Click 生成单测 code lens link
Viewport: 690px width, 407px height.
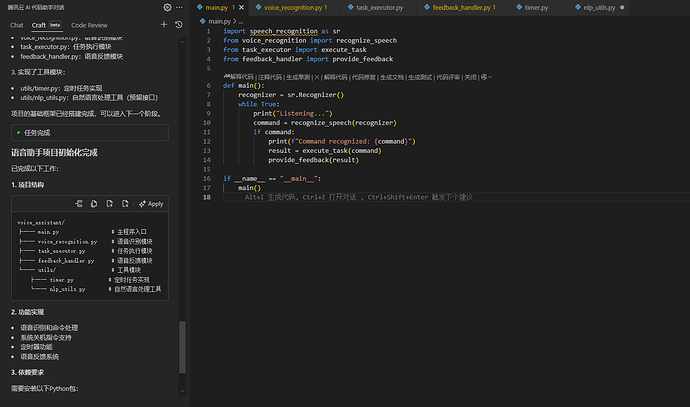(298, 77)
